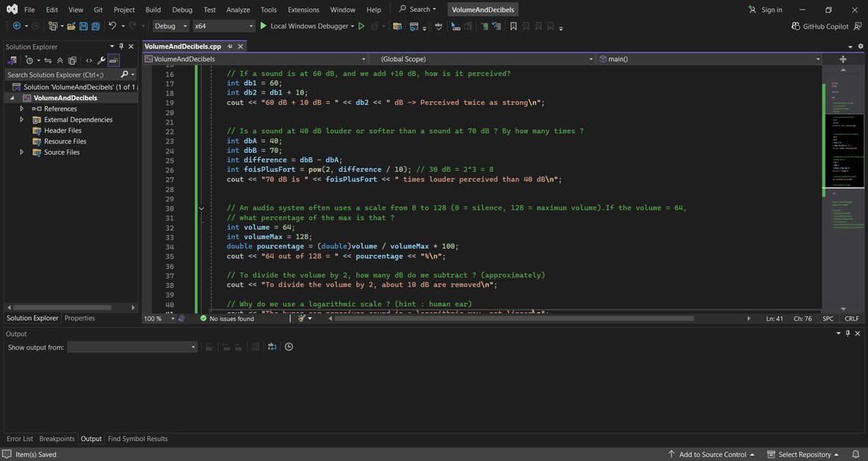Click Add to Source Control

coord(711,454)
